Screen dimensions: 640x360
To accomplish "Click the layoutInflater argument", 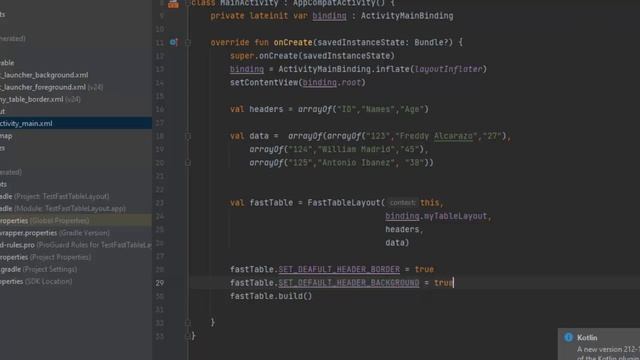I will click(448, 69).
